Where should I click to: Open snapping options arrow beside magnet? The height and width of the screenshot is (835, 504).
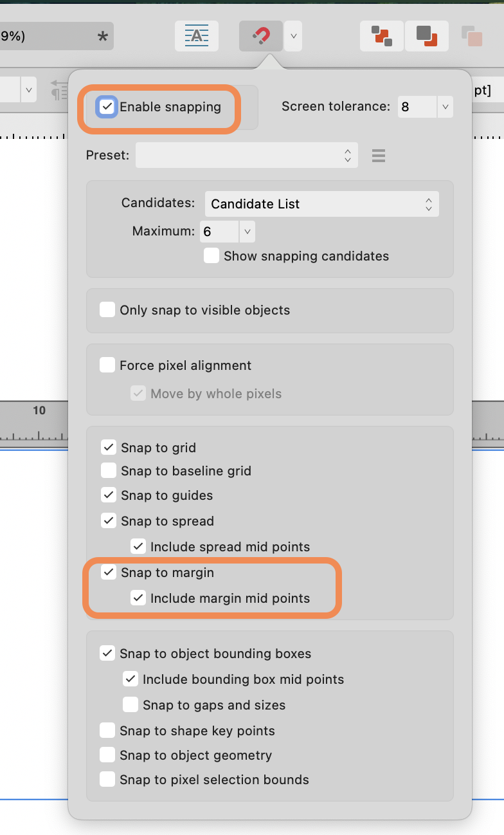293,36
